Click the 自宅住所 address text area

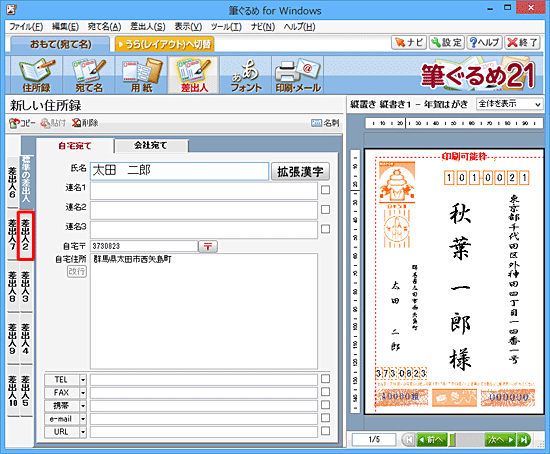[x=204, y=311]
